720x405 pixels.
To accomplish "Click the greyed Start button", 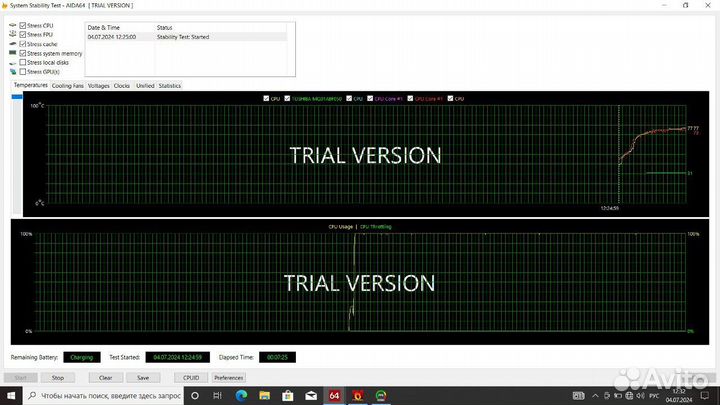I will click(21, 377).
